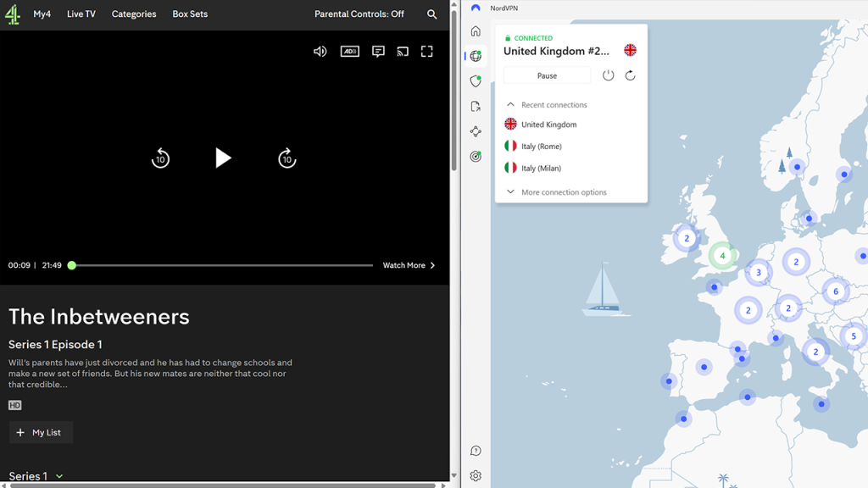This screenshot has height=488, width=868.
Task: Cast video to a device
Action: (x=403, y=52)
